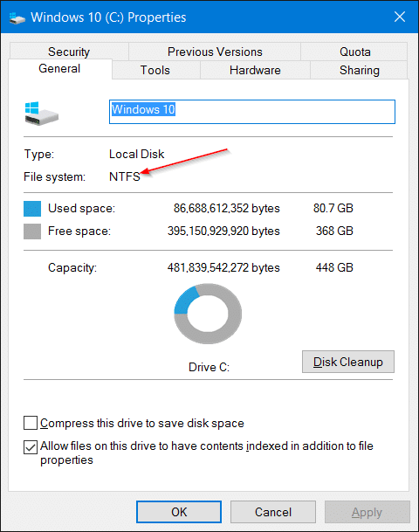Close the Properties dialog with the X
This screenshot has height=532, width=419.
[400, 17]
